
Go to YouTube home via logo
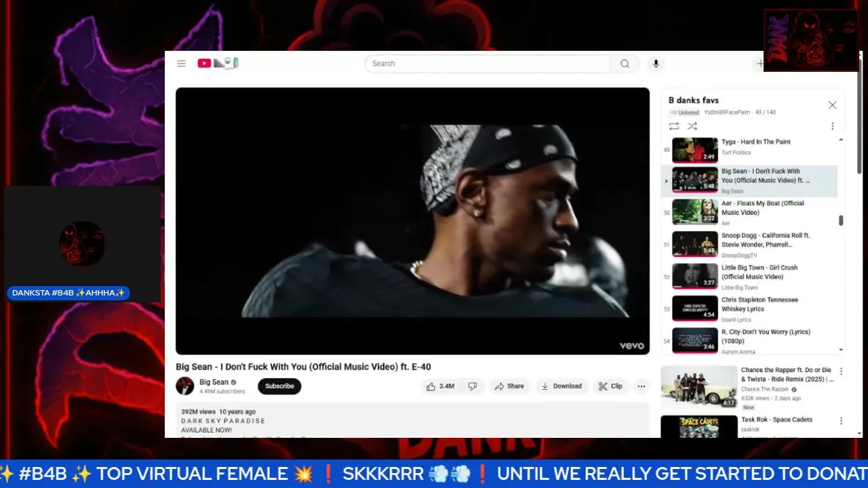click(218, 63)
